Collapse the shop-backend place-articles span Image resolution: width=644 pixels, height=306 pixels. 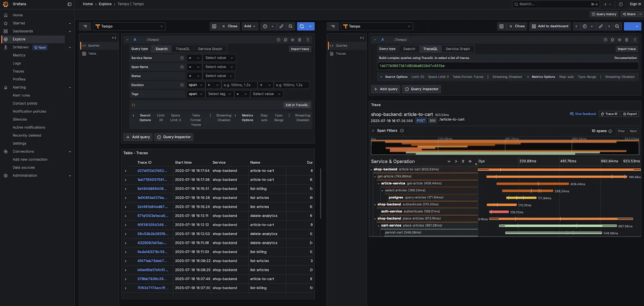[x=375, y=219]
